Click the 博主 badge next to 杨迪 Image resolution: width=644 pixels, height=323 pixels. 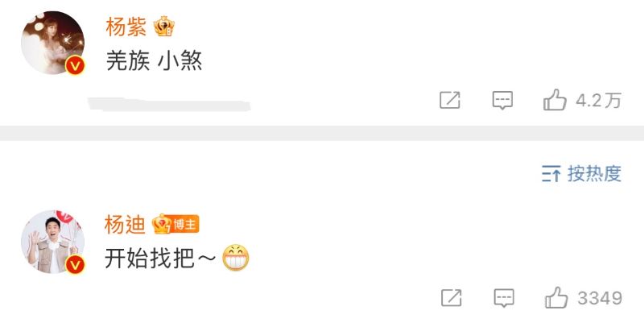pyautogui.click(x=185, y=225)
